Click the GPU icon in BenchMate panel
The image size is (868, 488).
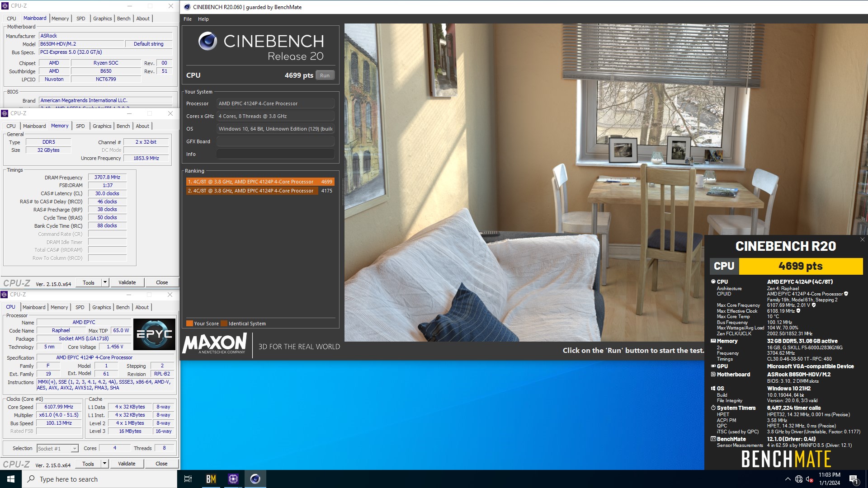(x=713, y=366)
